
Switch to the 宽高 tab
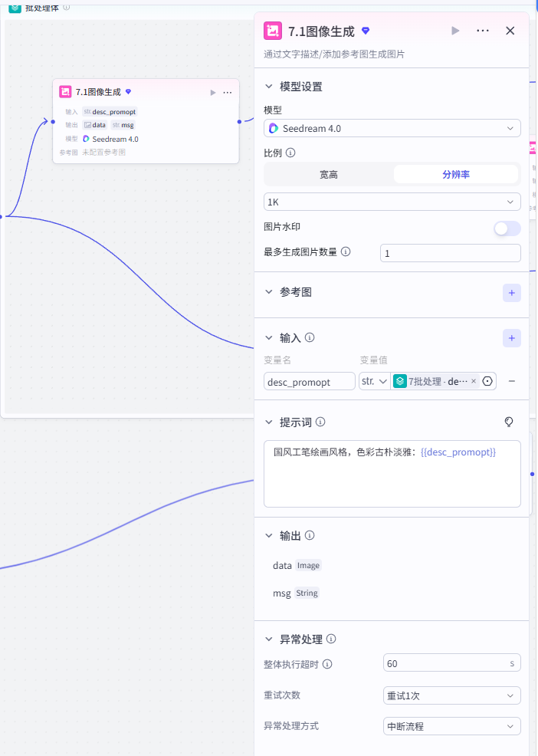[x=329, y=175]
